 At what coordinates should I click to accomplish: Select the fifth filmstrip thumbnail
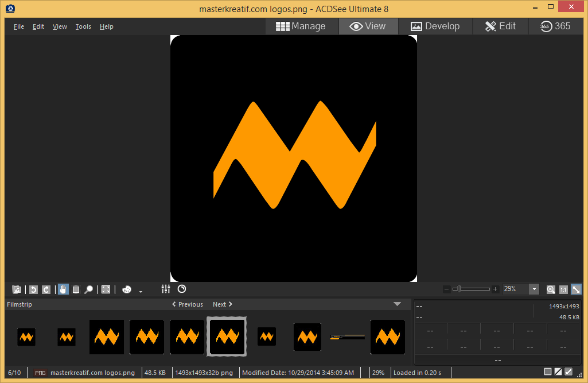point(187,337)
